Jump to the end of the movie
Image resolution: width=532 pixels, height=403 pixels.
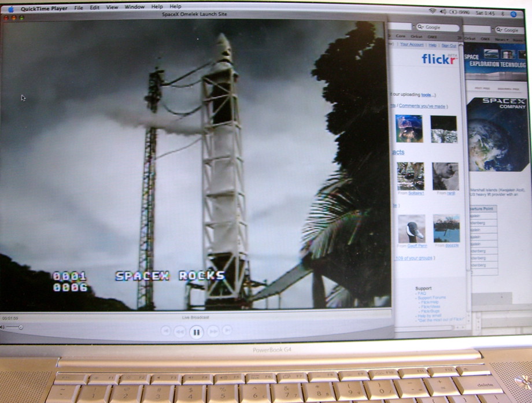pyautogui.click(x=227, y=330)
